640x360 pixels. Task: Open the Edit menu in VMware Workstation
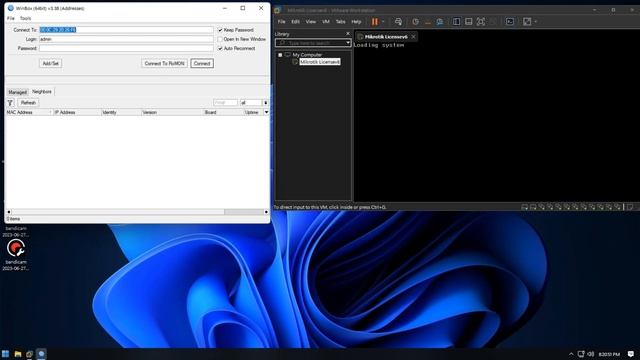tap(296, 22)
